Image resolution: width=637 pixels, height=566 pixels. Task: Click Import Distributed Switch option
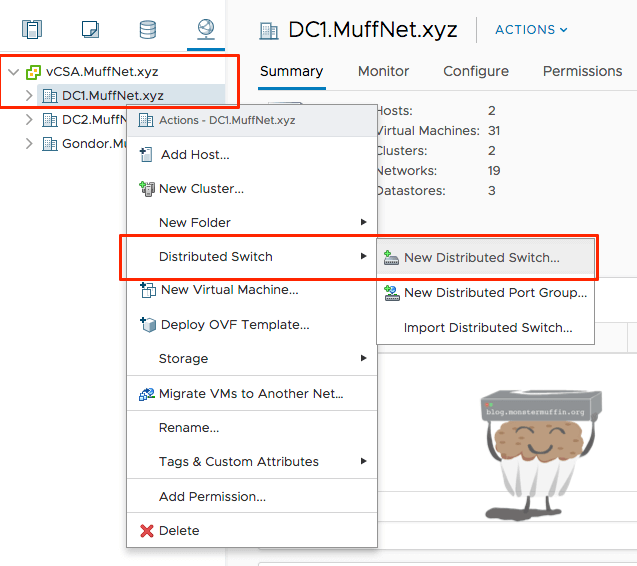coord(488,328)
